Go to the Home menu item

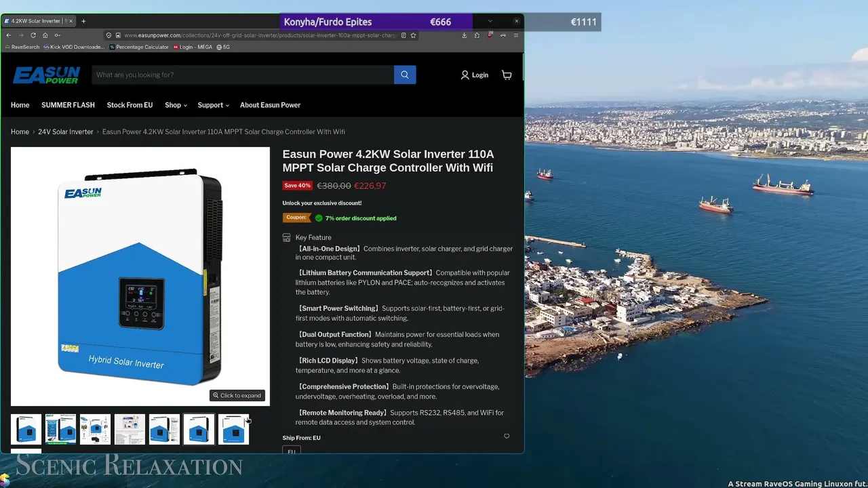20,105
